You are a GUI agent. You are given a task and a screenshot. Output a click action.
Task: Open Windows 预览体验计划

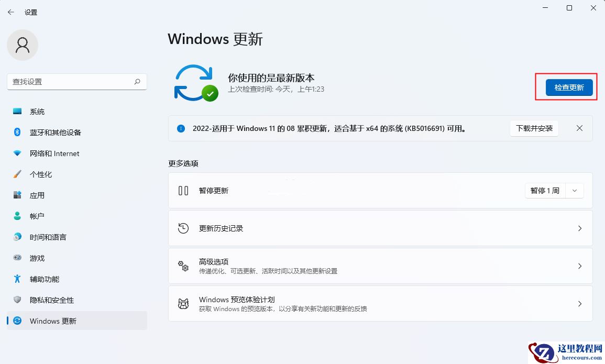380,303
